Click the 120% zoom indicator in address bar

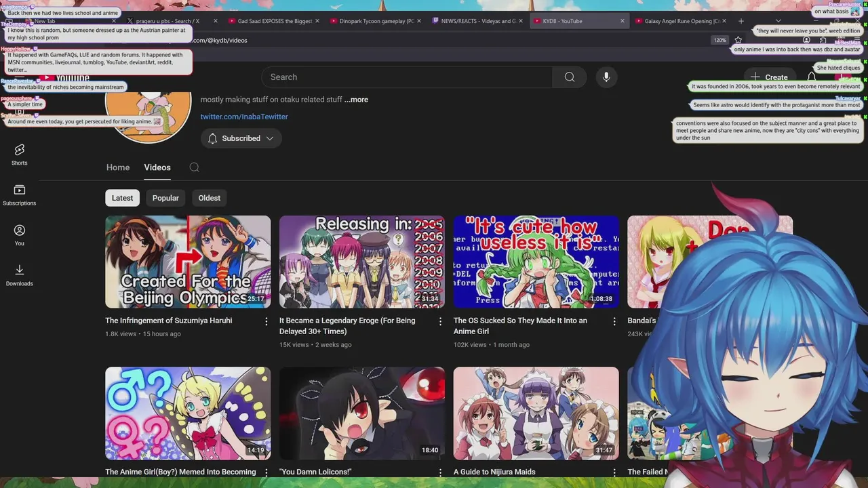[x=719, y=40]
